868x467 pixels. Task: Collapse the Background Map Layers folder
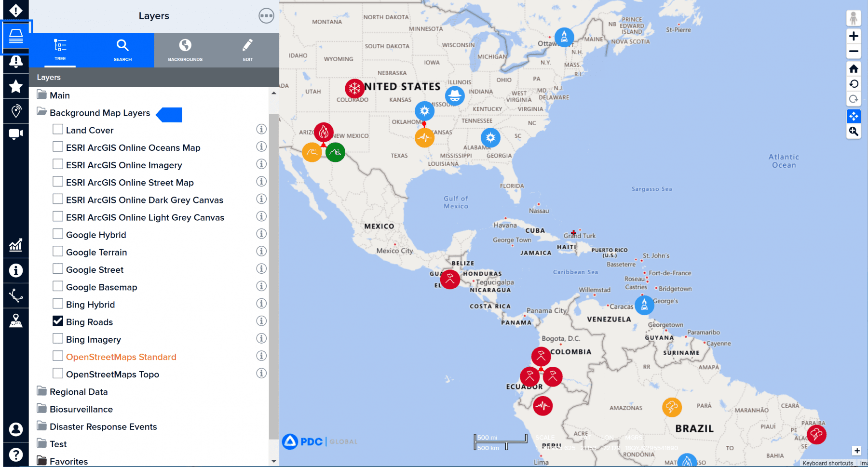42,112
